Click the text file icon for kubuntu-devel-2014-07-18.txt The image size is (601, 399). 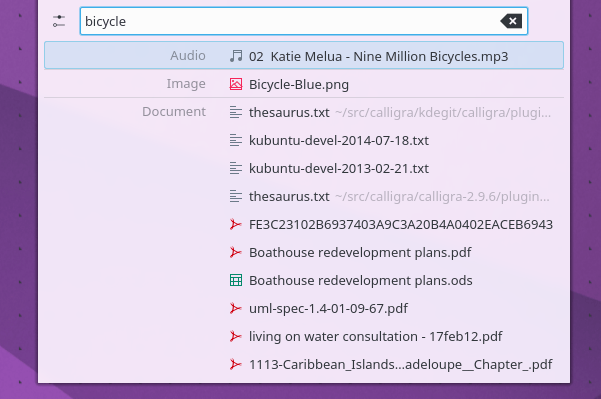236,140
